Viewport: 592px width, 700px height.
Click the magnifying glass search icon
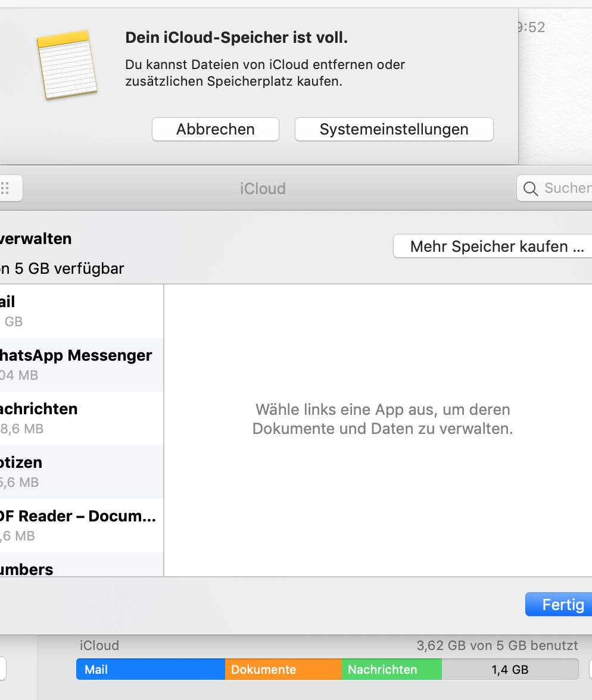tap(530, 188)
